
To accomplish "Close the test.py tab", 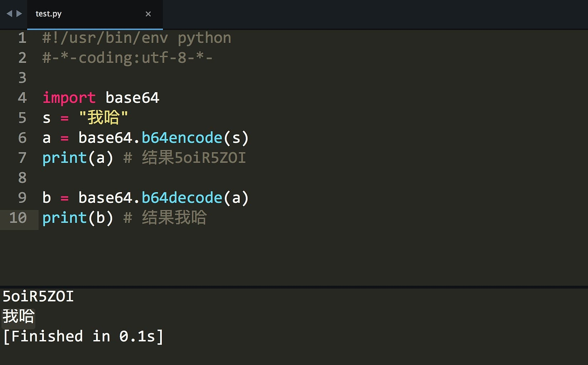I will pos(148,14).
